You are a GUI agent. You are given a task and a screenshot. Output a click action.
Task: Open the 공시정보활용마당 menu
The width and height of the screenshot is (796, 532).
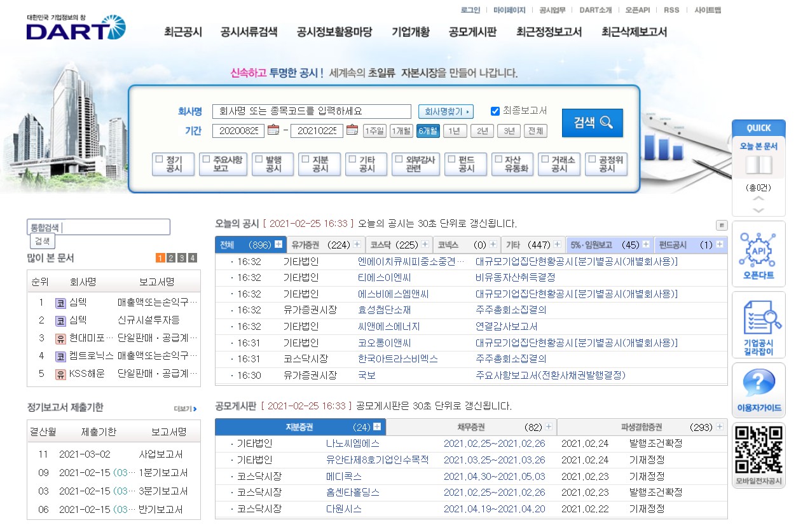[x=334, y=32]
